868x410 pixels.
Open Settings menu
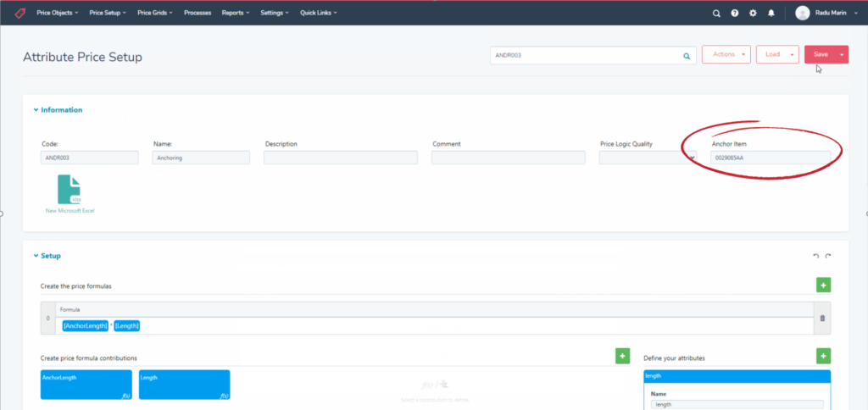click(275, 13)
